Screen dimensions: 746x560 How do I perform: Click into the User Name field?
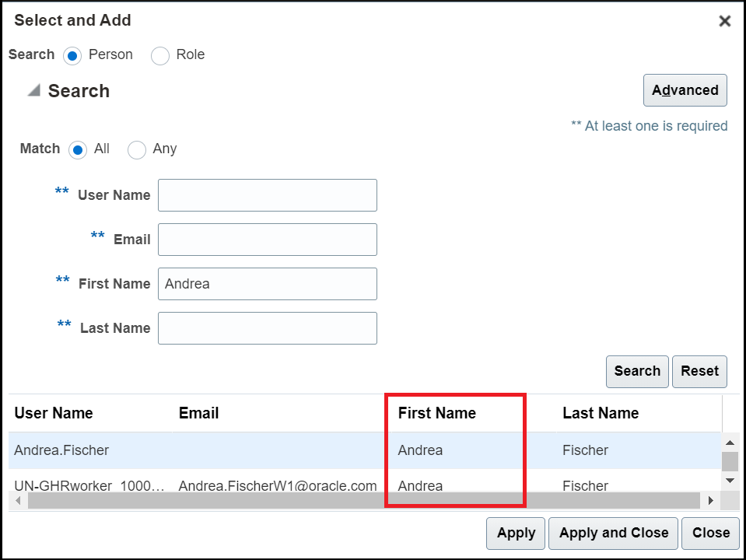tap(268, 195)
